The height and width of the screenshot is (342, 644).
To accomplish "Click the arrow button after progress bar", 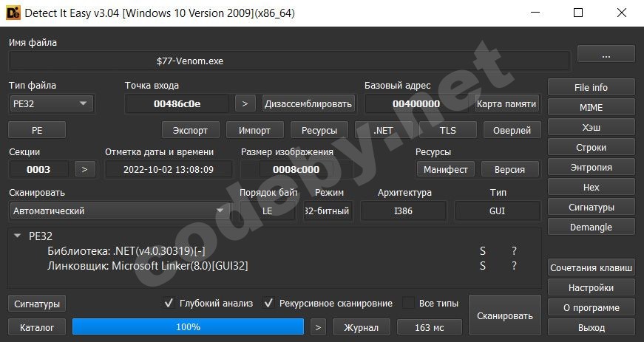I will [318, 328].
